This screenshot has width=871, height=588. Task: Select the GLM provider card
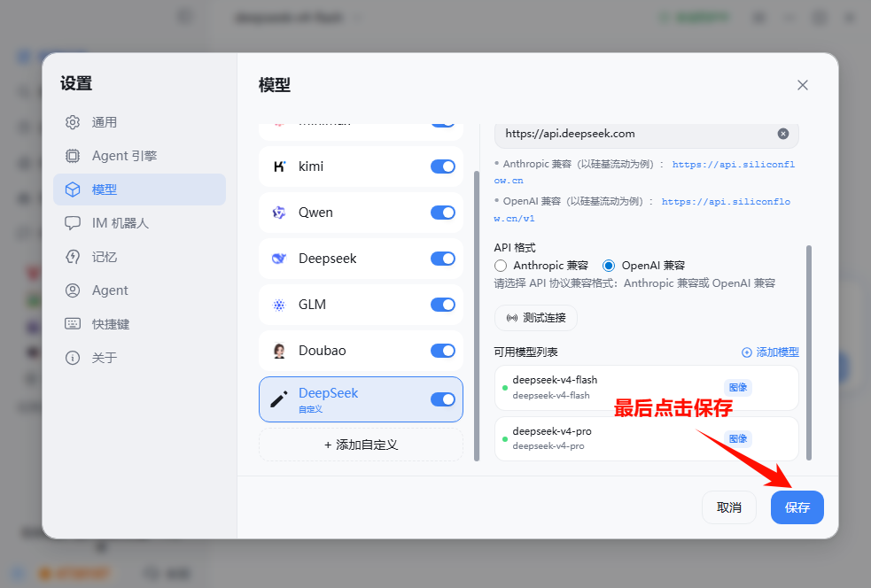[361, 305]
